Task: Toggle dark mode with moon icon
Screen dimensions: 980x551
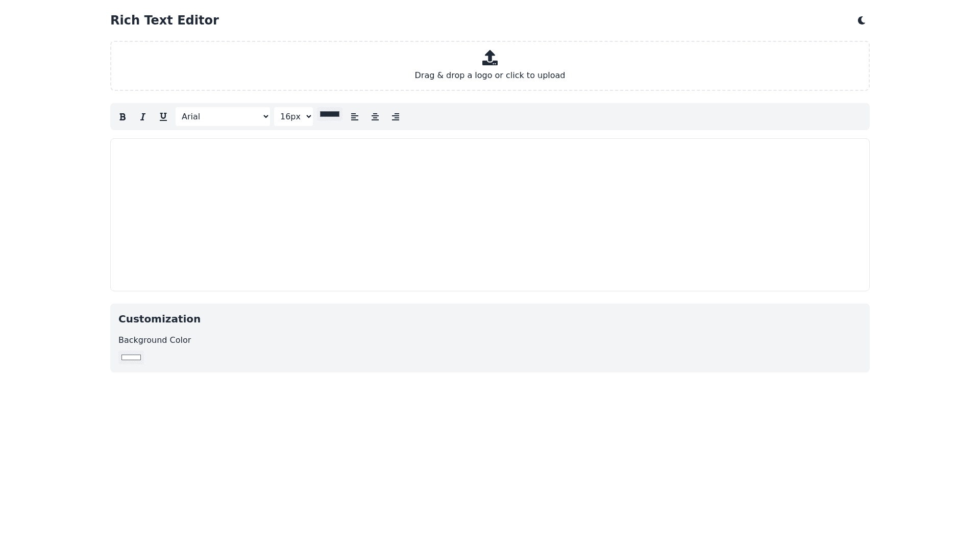Action: click(x=862, y=20)
